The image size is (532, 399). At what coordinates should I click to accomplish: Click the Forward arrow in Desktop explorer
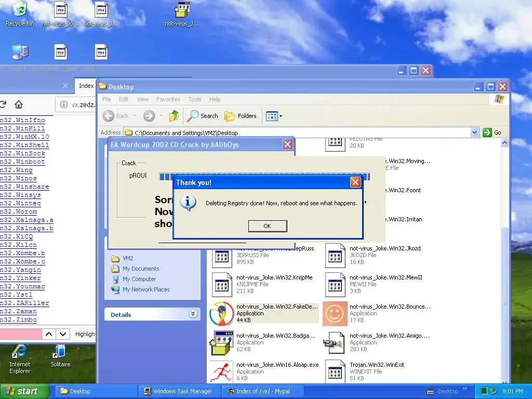[149, 116]
